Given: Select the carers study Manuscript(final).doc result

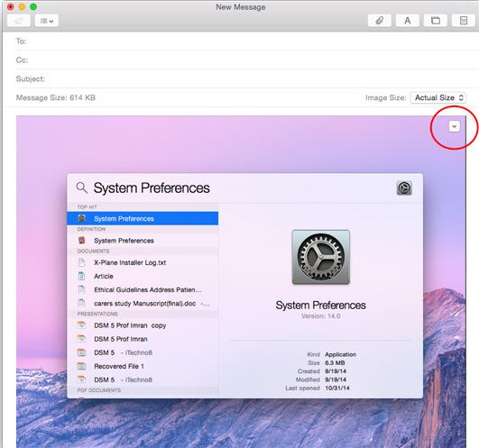Looking at the screenshot, I should [143, 304].
